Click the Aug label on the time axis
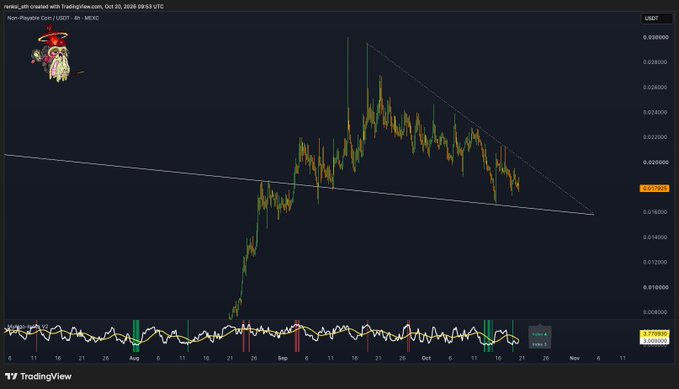Viewport: 679px width, 389px height. pyautogui.click(x=134, y=358)
